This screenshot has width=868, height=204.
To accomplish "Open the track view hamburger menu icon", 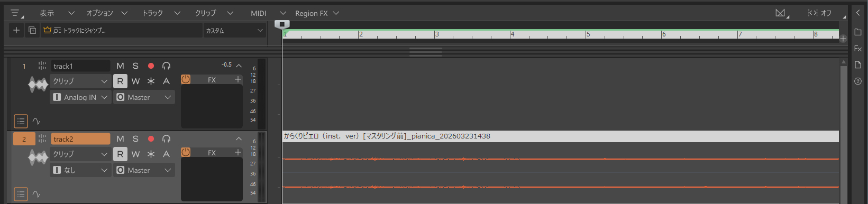I will click(x=15, y=13).
